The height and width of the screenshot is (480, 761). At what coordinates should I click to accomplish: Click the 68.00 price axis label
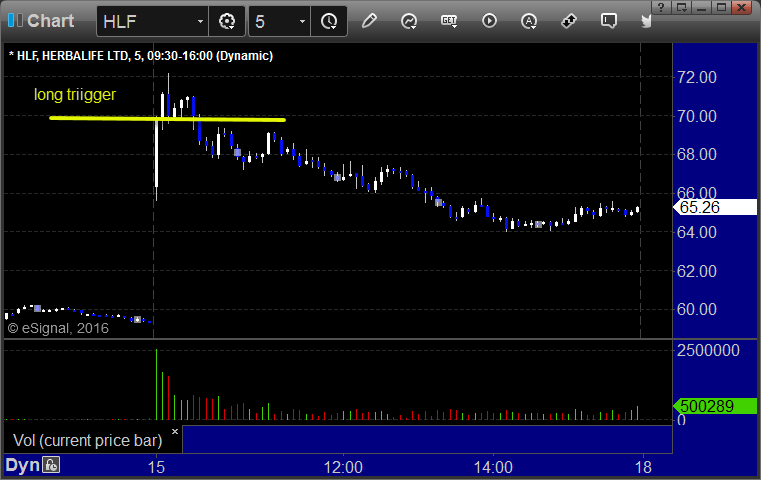[x=696, y=154]
